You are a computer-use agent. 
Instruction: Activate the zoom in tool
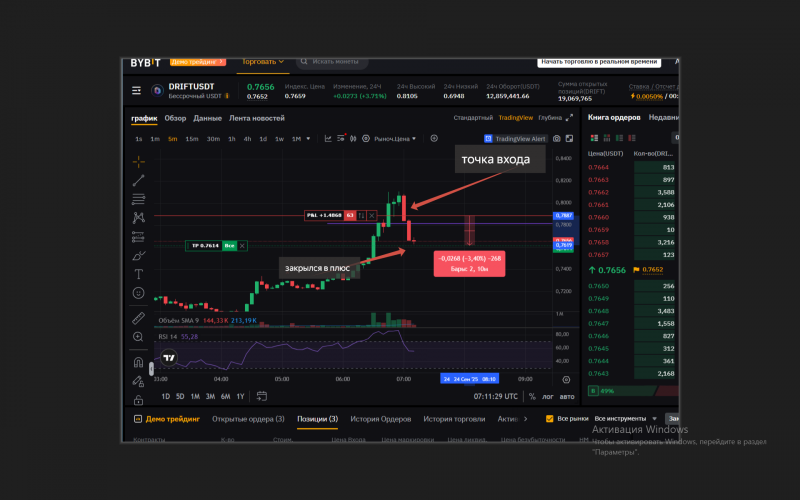click(138, 337)
